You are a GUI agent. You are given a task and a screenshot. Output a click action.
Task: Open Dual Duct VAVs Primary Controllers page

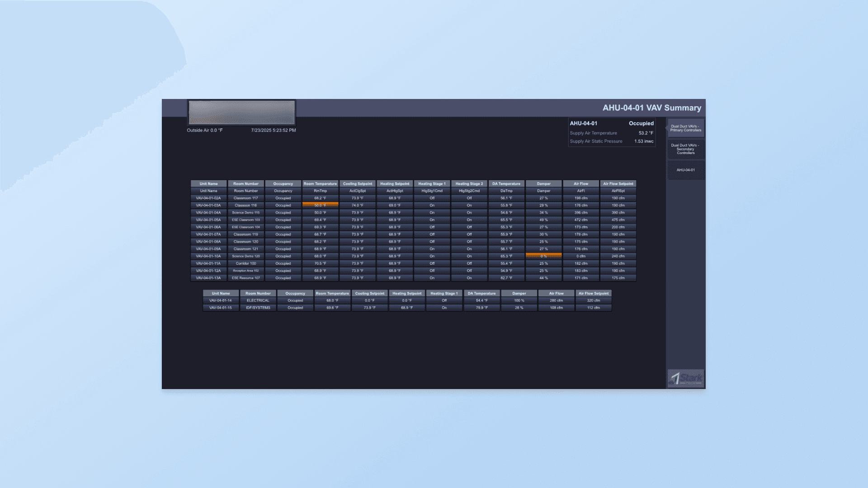685,128
